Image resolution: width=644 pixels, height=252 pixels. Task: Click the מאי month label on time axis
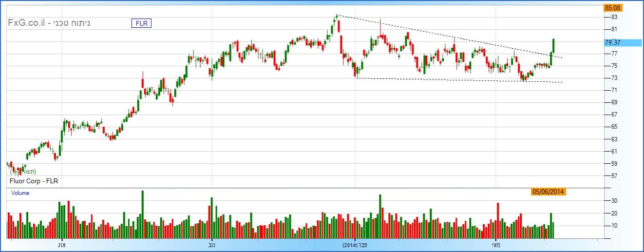coord(495,245)
